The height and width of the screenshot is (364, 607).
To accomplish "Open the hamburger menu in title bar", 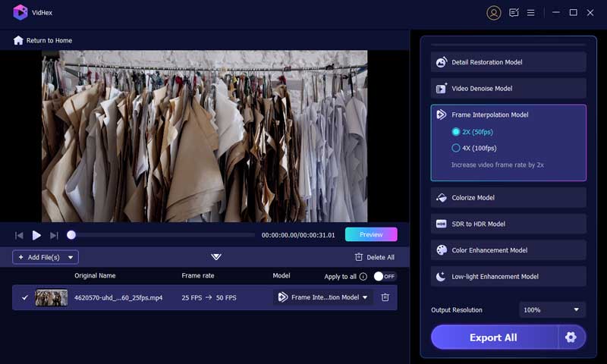I will [531, 12].
